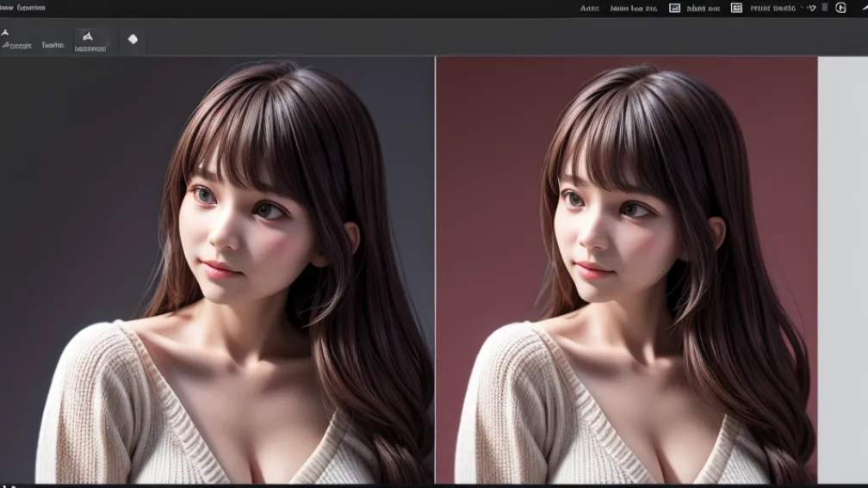Click the text label right of the picture icon
Screen dimensions: 868x488
pos(702,9)
